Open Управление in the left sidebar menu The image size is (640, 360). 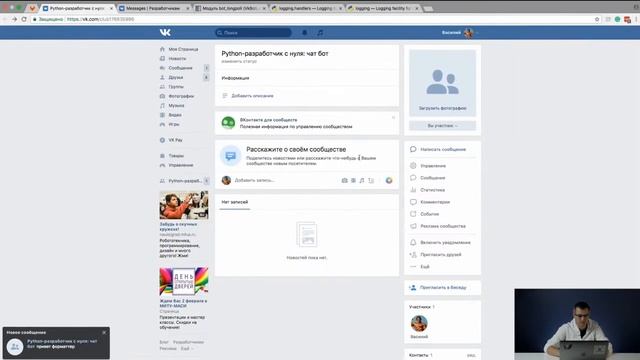(x=181, y=165)
